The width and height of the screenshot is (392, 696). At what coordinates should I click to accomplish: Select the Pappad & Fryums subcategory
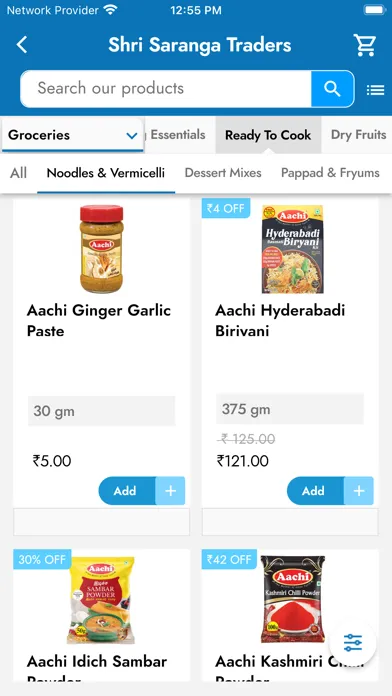pyautogui.click(x=330, y=173)
